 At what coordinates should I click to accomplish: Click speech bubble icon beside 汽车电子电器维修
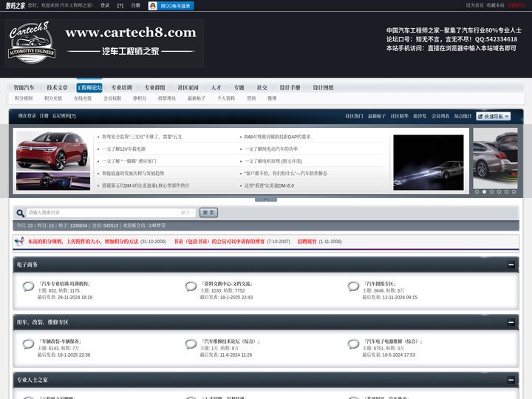coord(353,344)
